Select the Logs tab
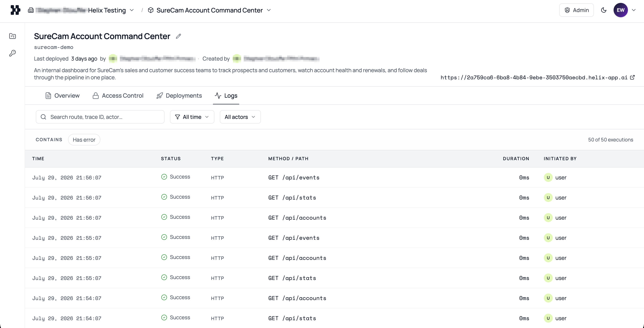 tap(226, 96)
